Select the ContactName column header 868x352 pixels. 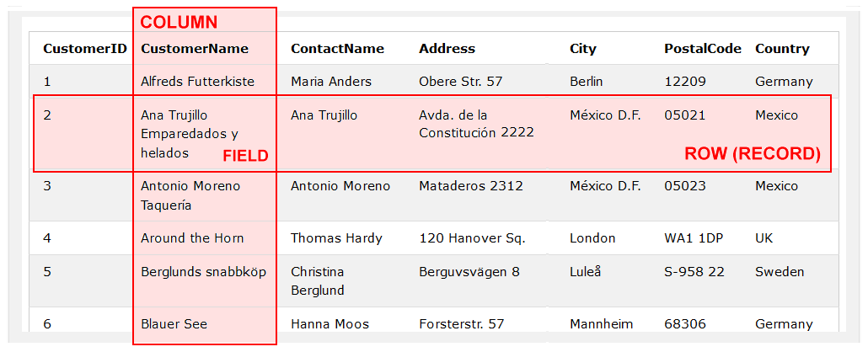[337, 49]
